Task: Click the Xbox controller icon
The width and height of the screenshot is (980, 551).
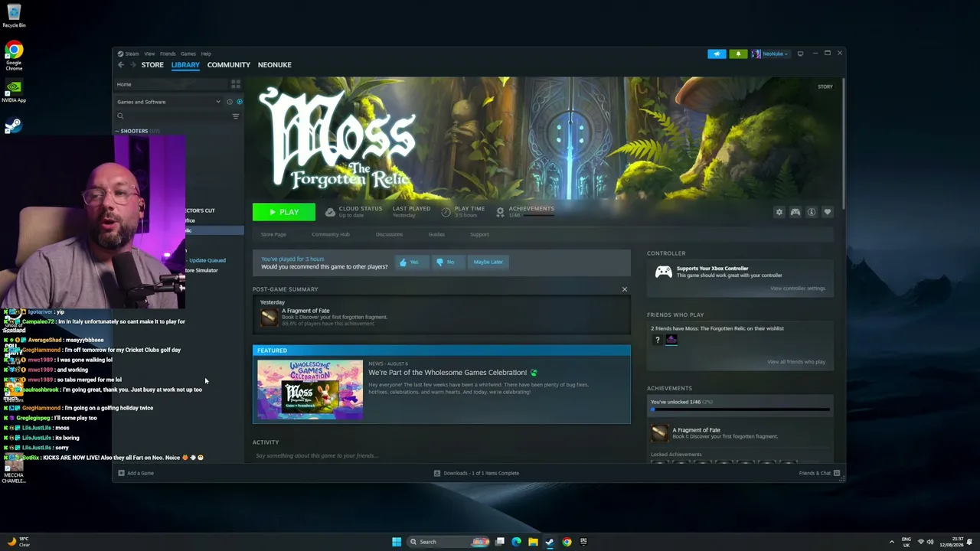Action: pos(663,272)
